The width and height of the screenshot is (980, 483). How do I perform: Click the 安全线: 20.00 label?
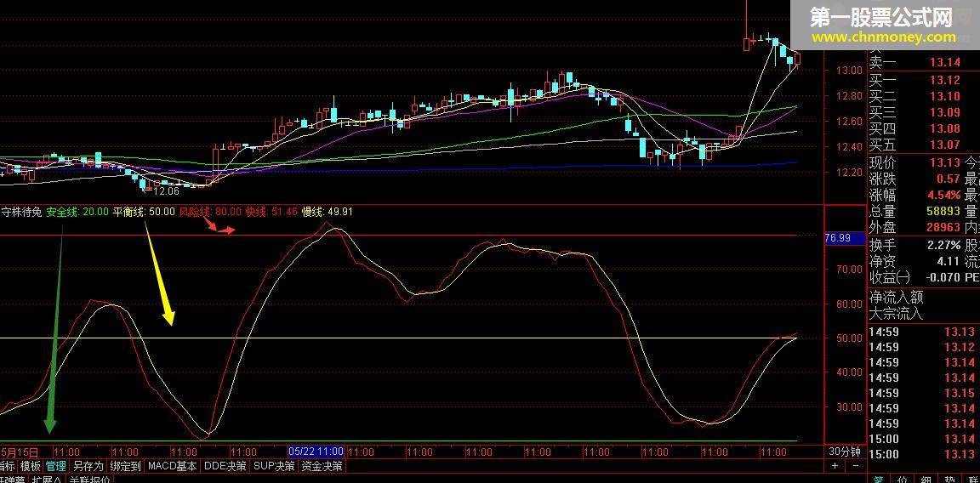tap(77, 212)
